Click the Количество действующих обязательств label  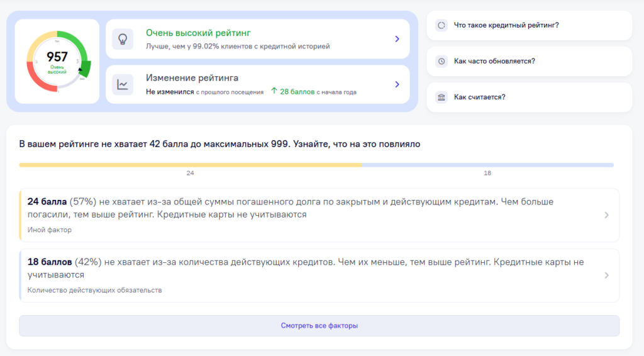pos(94,291)
